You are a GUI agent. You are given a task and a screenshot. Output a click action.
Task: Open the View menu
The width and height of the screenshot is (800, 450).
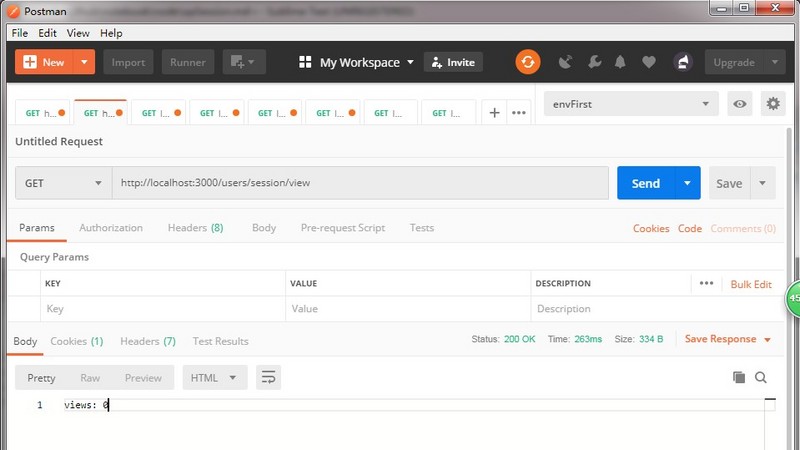[x=78, y=33]
